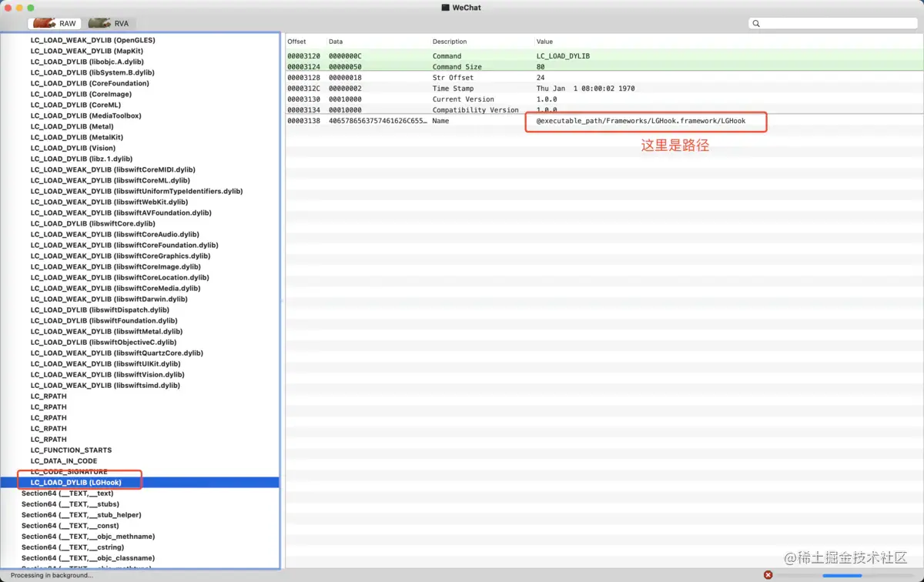Click the search field in toolbar
The width and height of the screenshot is (924, 582).
(x=833, y=24)
